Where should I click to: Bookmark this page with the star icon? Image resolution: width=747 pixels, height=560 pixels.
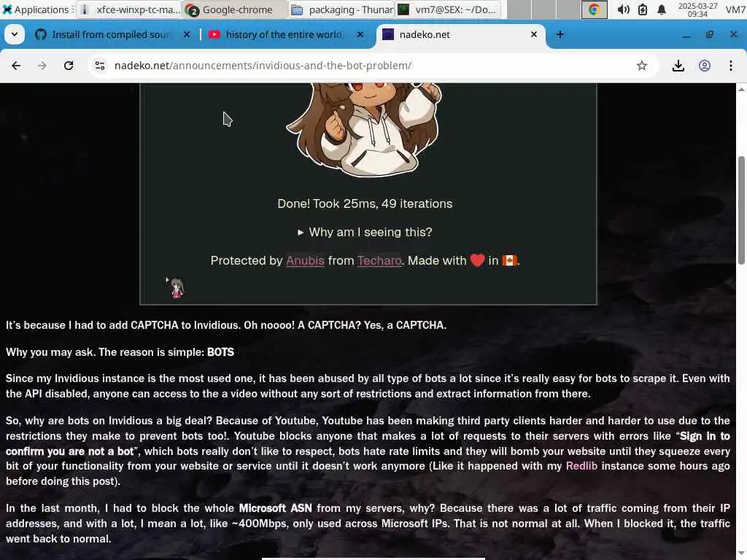pos(642,66)
